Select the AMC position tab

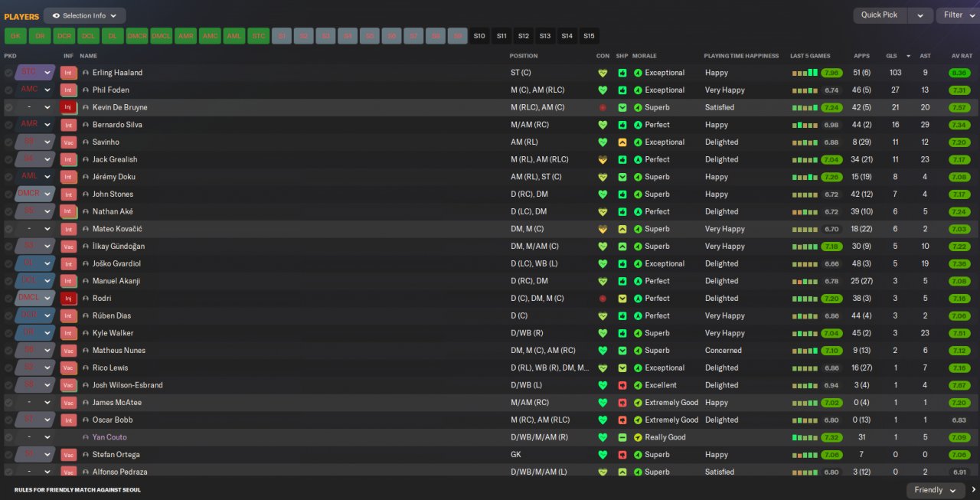coord(210,36)
